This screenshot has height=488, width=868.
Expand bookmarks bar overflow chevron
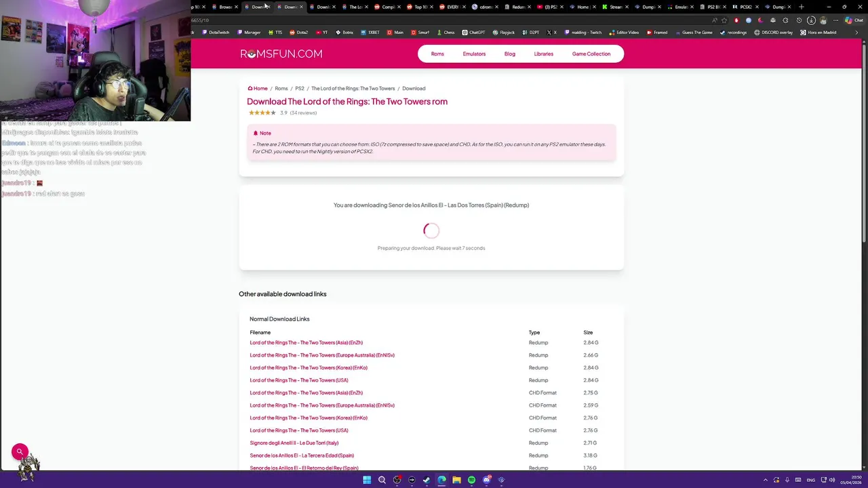[856, 33]
